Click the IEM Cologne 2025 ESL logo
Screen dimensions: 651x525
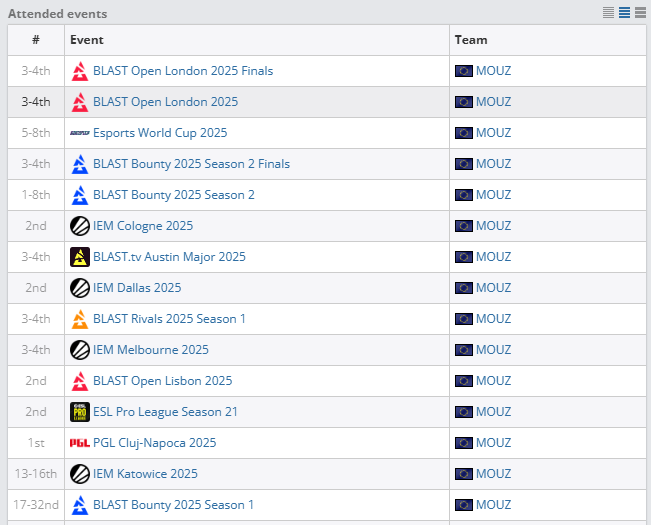(80, 226)
